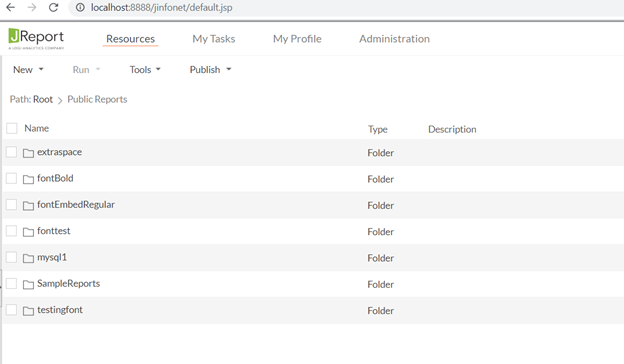The height and width of the screenshot is (364, 624).
Task: Go to Root in the path breadcrumb
Action: click(43, 99)
